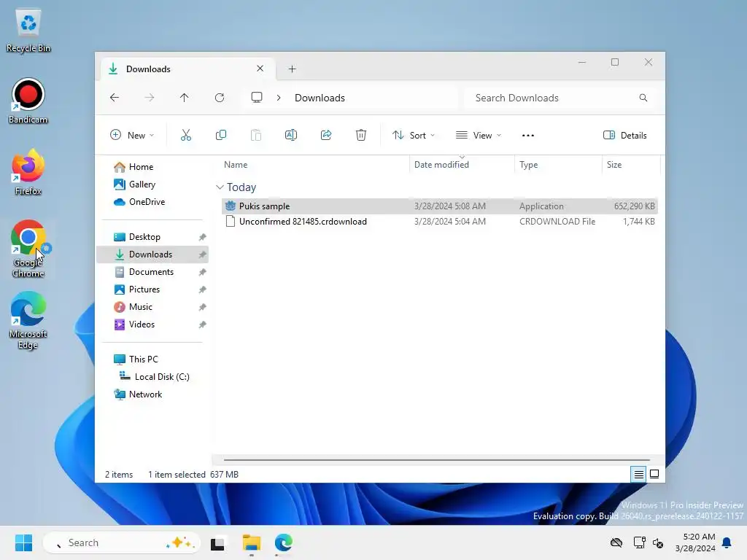Open Microsoft Edge from the taskbar
The width and height of the screenshot is (747, 560).
pyautogui.click(x=284, y=542)
